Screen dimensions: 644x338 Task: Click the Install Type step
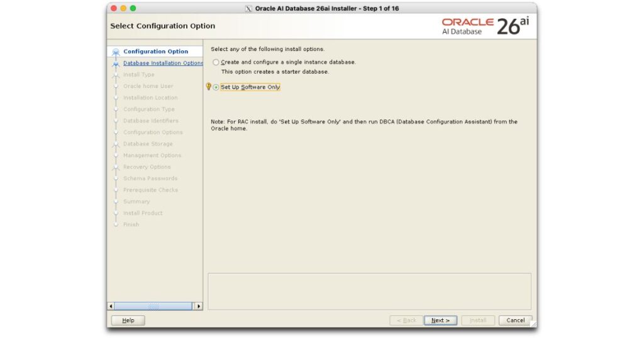pyautogui.click(x=139, y=75)
